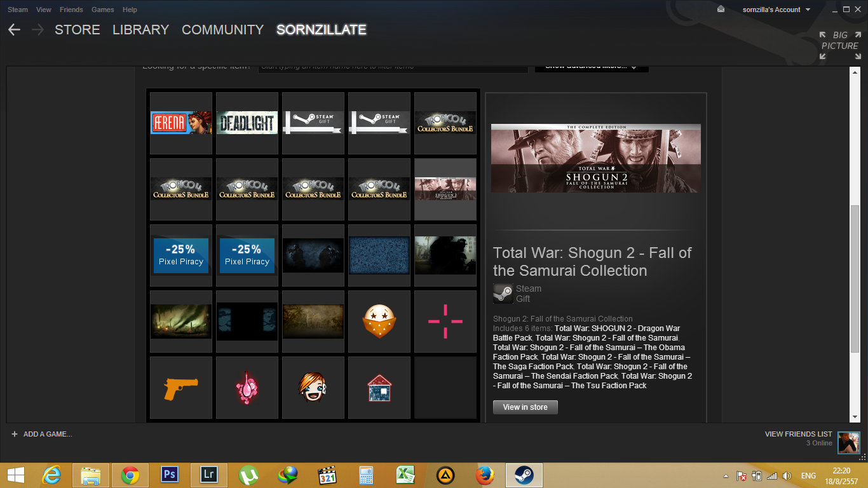868x488 pixels.
Task: Click the plus icon for Add a Game
Action: point(15,434)
